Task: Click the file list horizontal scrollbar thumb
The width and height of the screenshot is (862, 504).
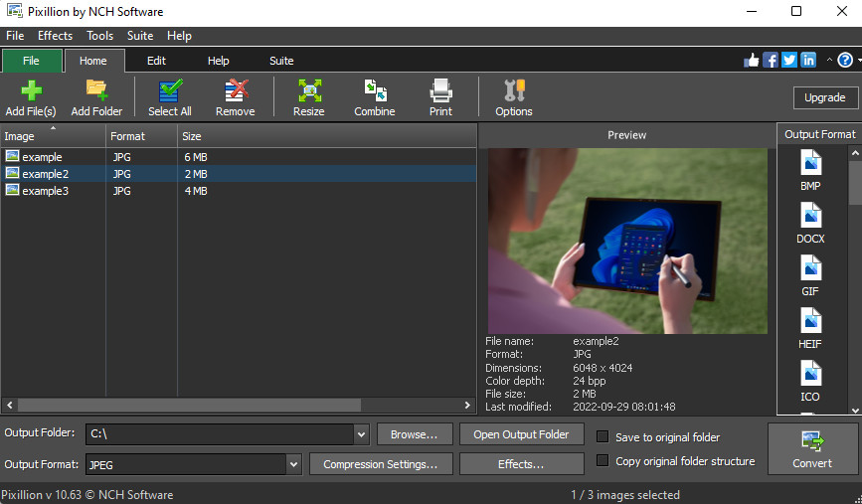Action: pos(189,405)
